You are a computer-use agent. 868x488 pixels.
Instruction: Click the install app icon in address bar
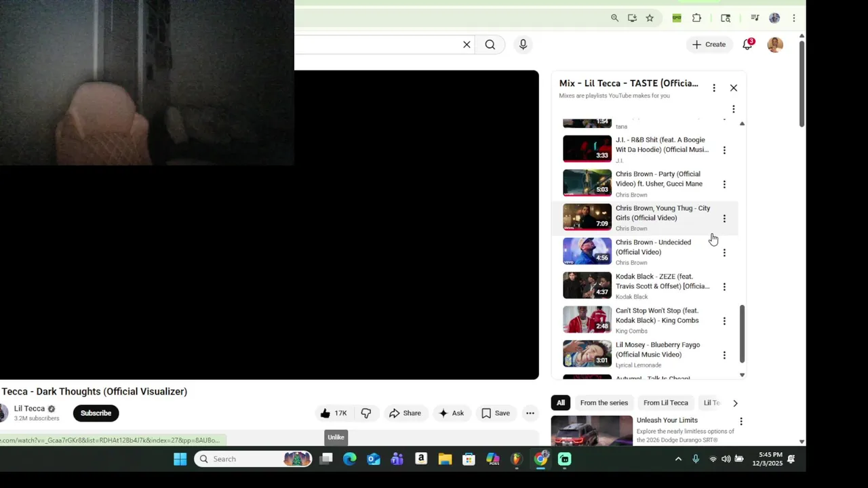[632, 18]
